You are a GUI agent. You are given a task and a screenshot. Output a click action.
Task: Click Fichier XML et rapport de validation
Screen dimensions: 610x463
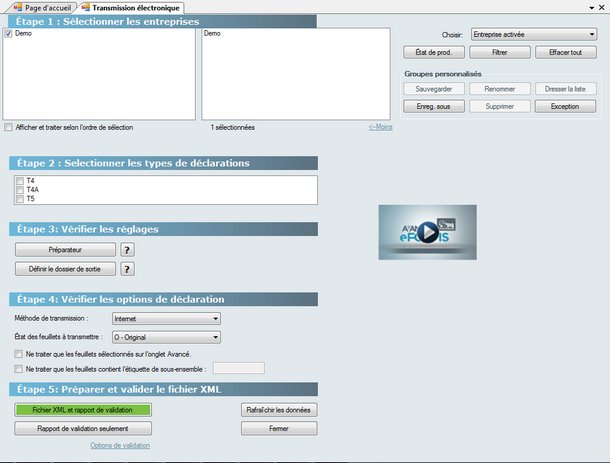pyautogui.click(x=83, y=410)
